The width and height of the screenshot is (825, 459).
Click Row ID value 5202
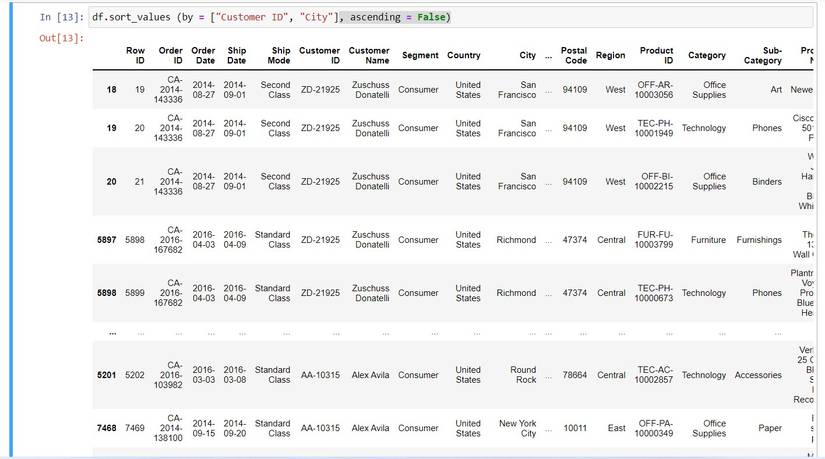135,375
